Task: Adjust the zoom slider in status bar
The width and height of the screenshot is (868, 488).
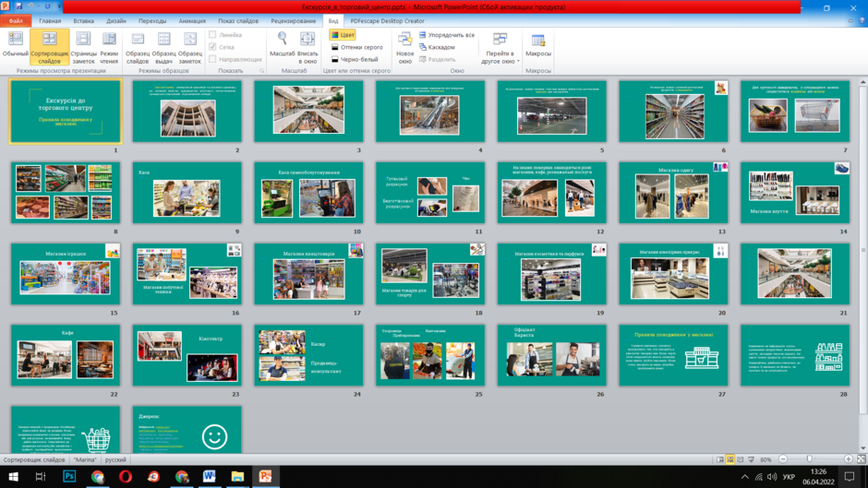Action: click(x=809, y=459)
